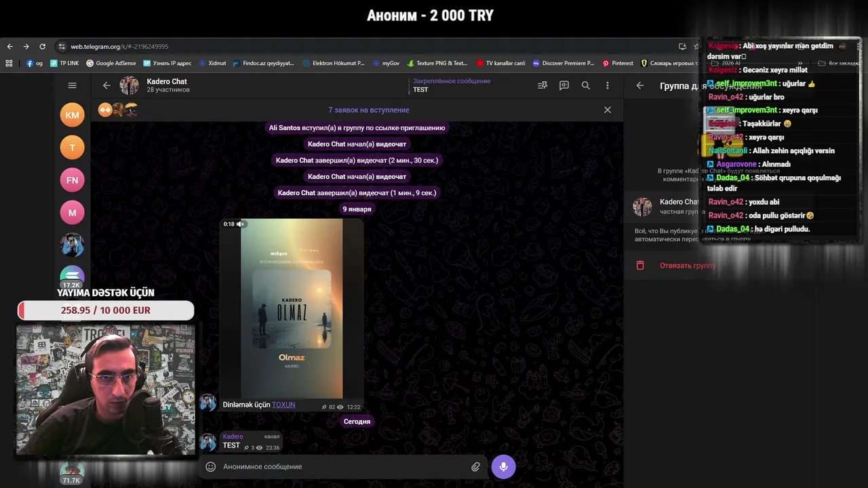Click the install app icon in address bar
Image resolution: width=868 pixels, height=488 pixels.
point(682,46)
